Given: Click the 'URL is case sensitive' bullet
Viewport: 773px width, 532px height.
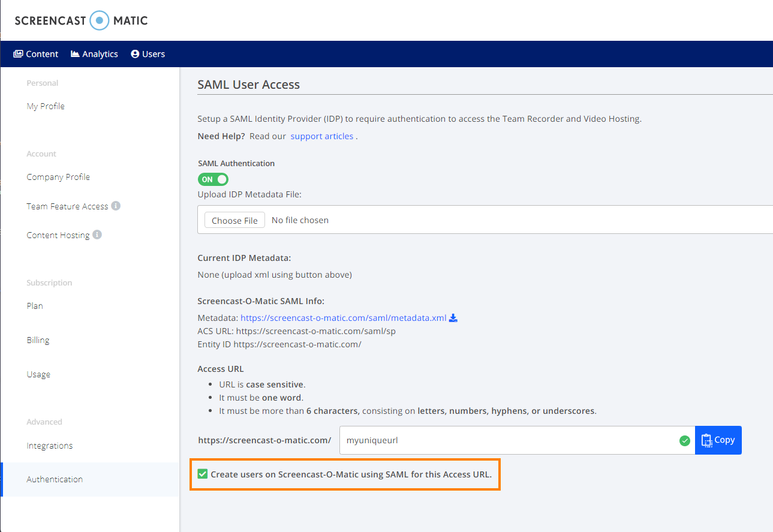Looking at the screenshot, I should point(263,384).
